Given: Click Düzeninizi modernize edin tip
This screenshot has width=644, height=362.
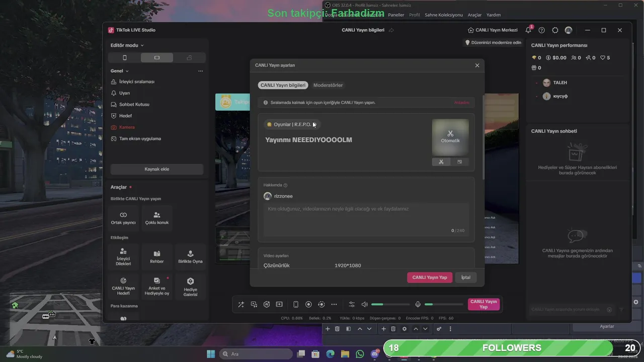Looking at the screenshot, I should (x=493, y=43).
